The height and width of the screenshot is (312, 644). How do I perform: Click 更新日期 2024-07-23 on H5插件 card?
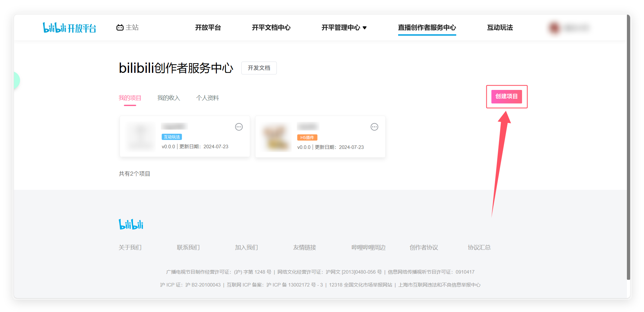coord(339,147)
